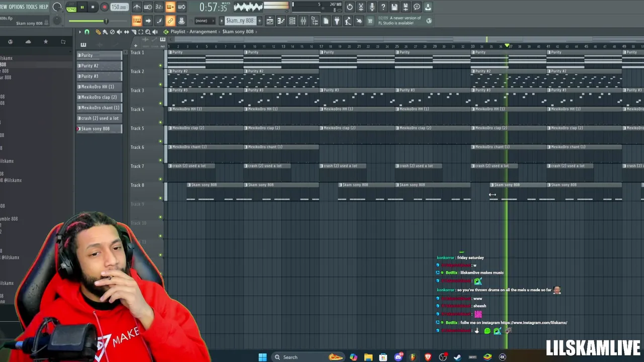Open the Help menu
The width and height of the screenshot is (644, 362).
(44, 7)
